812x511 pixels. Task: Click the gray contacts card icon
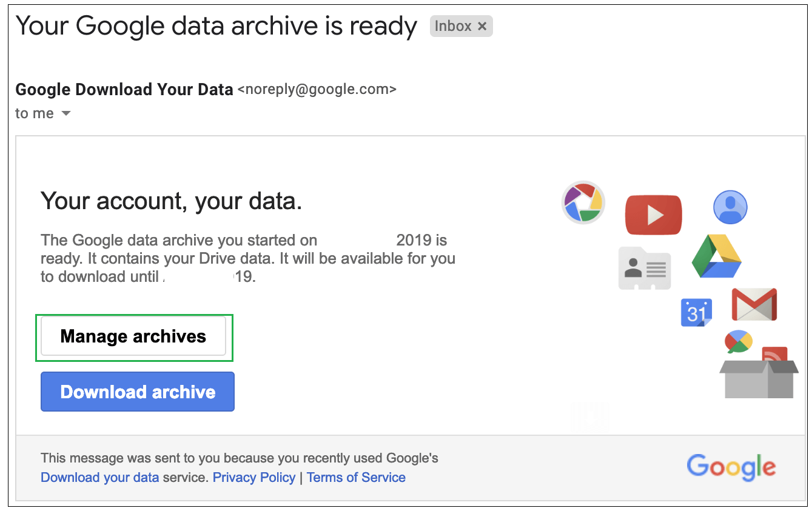point(645,268)
